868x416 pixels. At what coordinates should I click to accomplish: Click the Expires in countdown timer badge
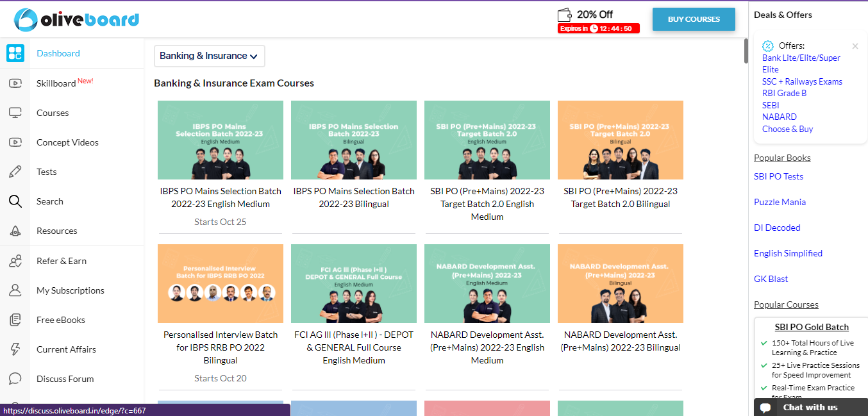pyautogui.click(x=599, y=28)
